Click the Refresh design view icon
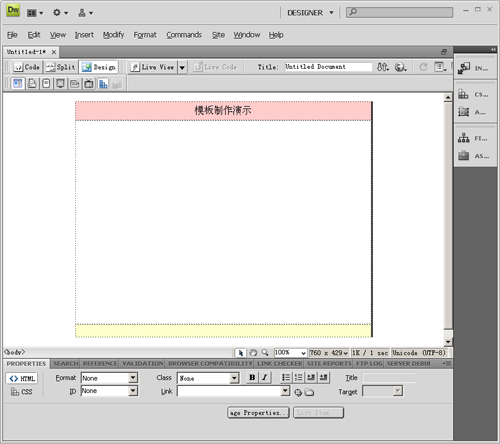This screenshot has height=444, width=500. [423, 67]
